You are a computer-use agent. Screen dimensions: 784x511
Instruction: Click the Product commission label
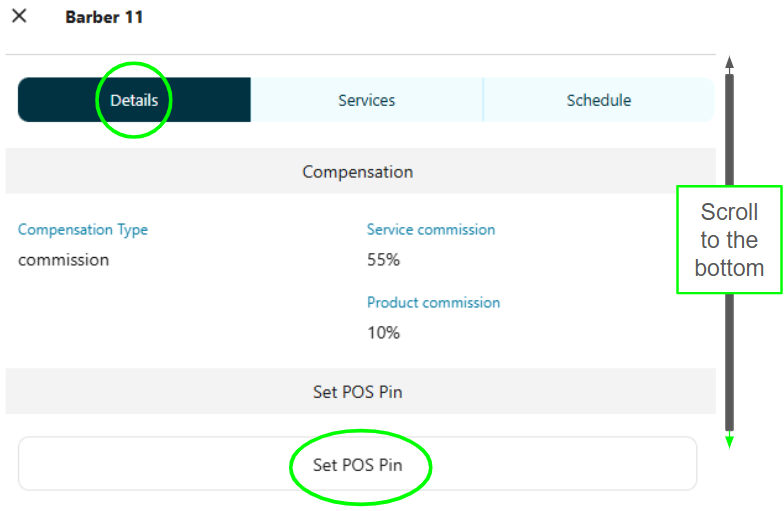(433, 302)
